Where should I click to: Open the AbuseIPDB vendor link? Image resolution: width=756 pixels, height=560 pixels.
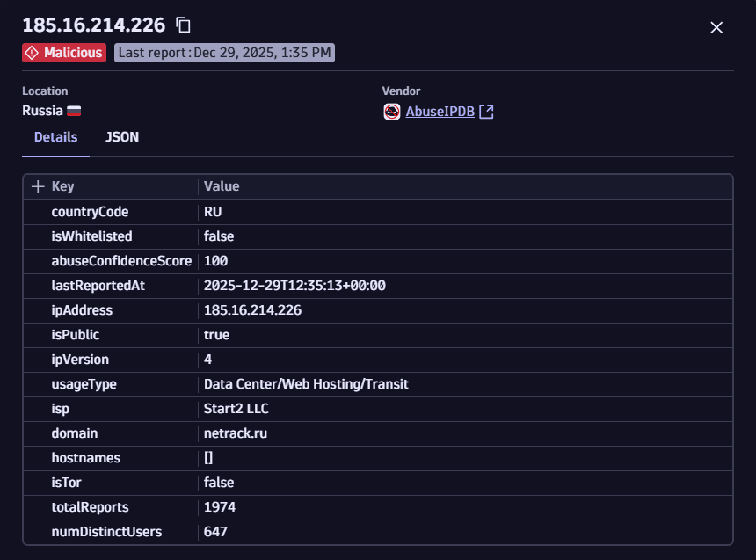click(439, 112)
